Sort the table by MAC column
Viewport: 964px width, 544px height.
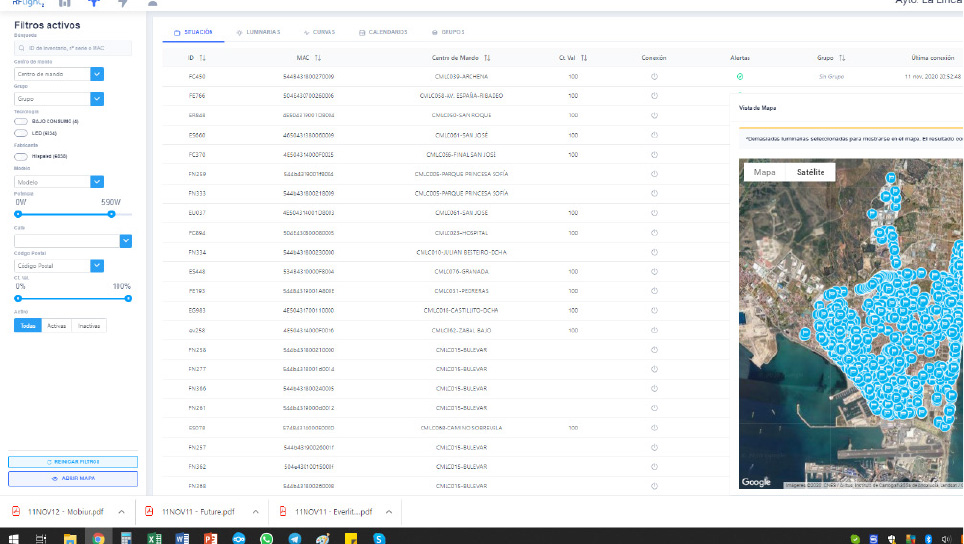pos(318,58)
